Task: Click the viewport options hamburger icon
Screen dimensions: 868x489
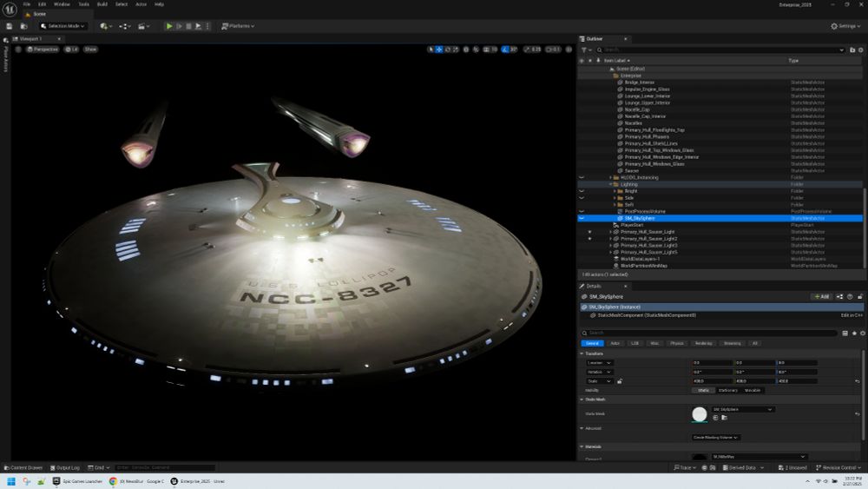Action: [18, 50]
